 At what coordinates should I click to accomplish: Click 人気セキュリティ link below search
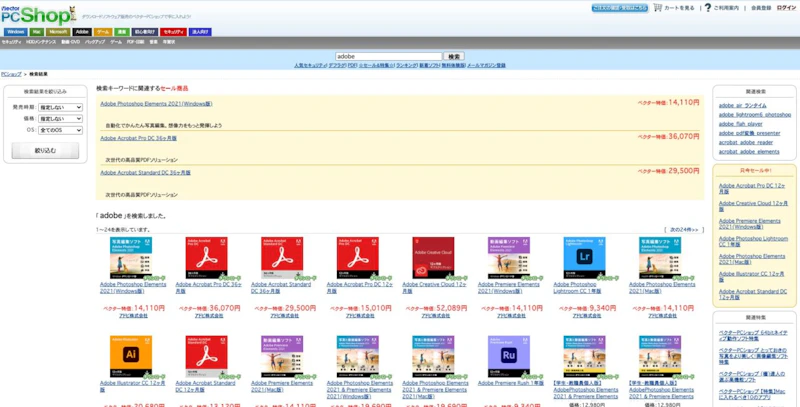(x=310, y=65)
